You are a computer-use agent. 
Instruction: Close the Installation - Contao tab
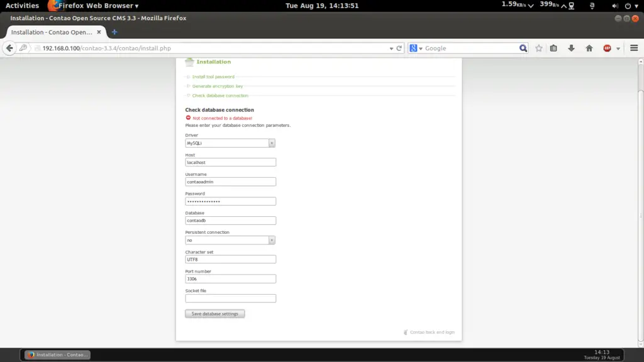(99, 32)
